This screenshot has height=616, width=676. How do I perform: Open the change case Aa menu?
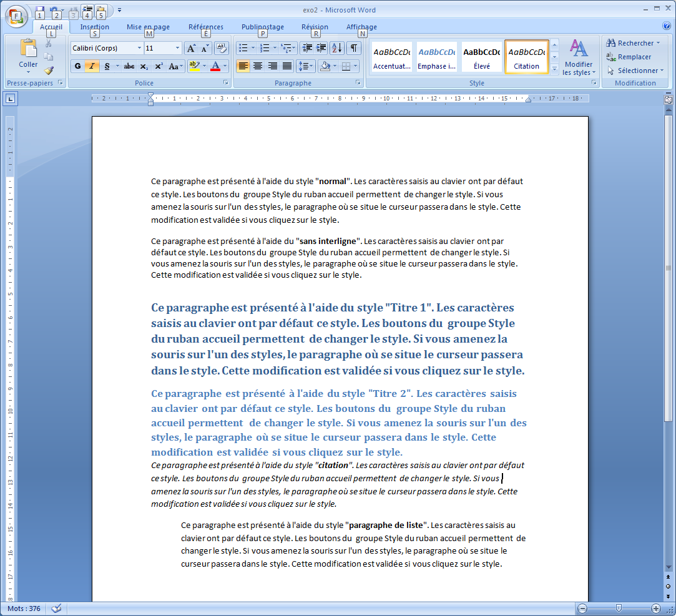175,66
